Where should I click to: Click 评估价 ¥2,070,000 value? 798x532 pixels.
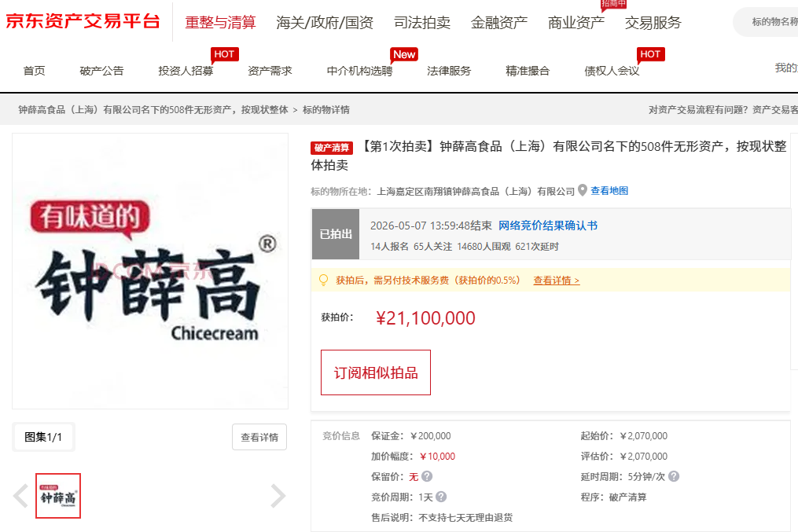pos(644,457)
